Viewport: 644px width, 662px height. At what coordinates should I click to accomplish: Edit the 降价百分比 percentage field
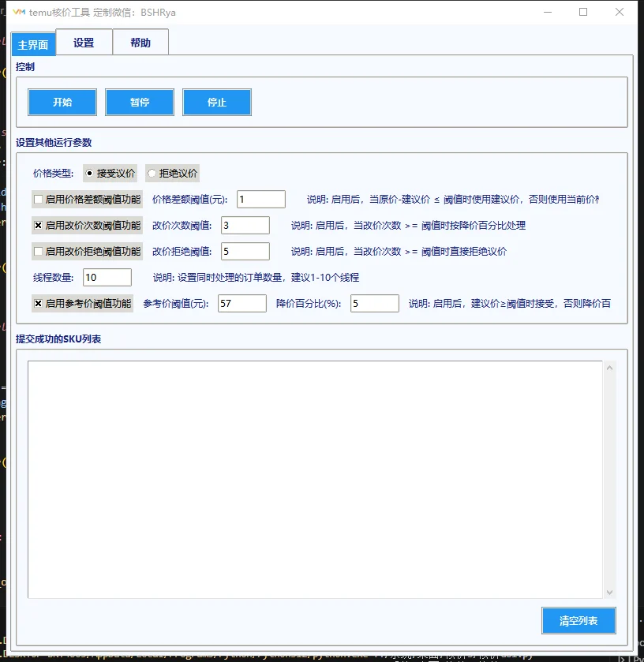coord(376,303)
